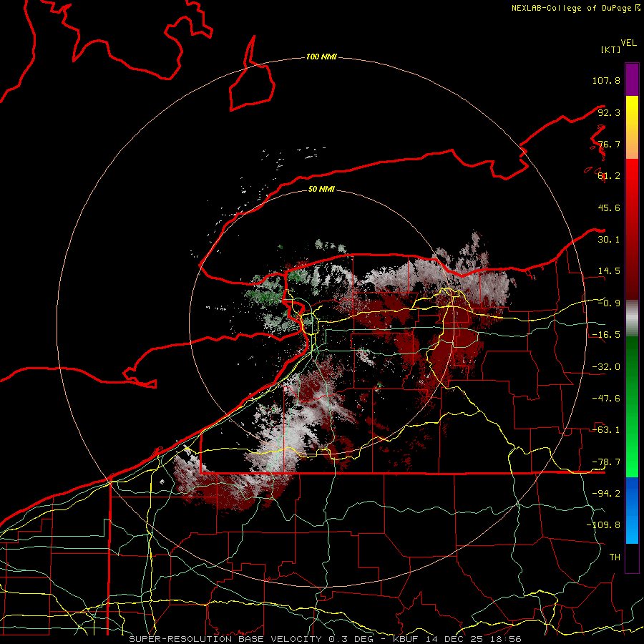Click the -47.6 legend value

[x=606, y=399]
